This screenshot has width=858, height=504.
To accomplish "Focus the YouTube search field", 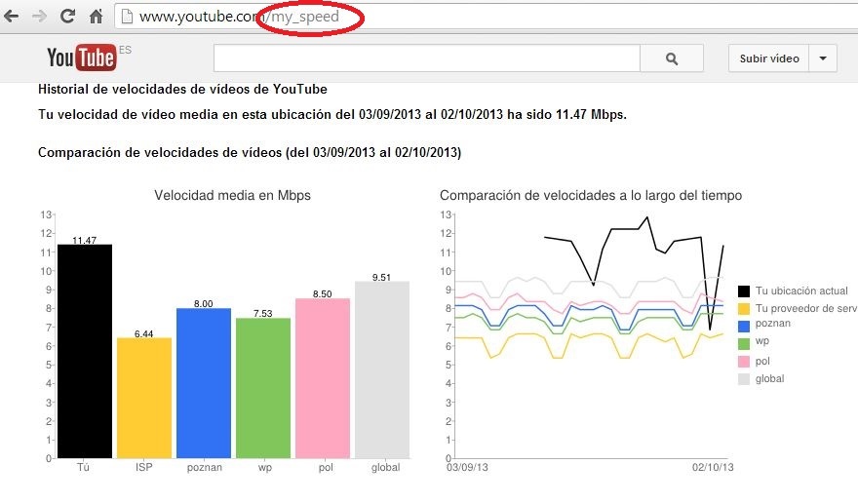I will point(427,58).
